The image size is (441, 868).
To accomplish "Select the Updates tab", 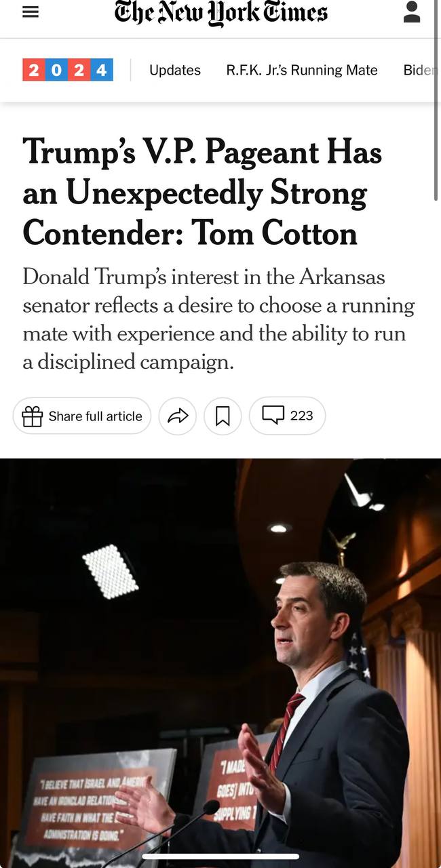I will tap(175, 70).
